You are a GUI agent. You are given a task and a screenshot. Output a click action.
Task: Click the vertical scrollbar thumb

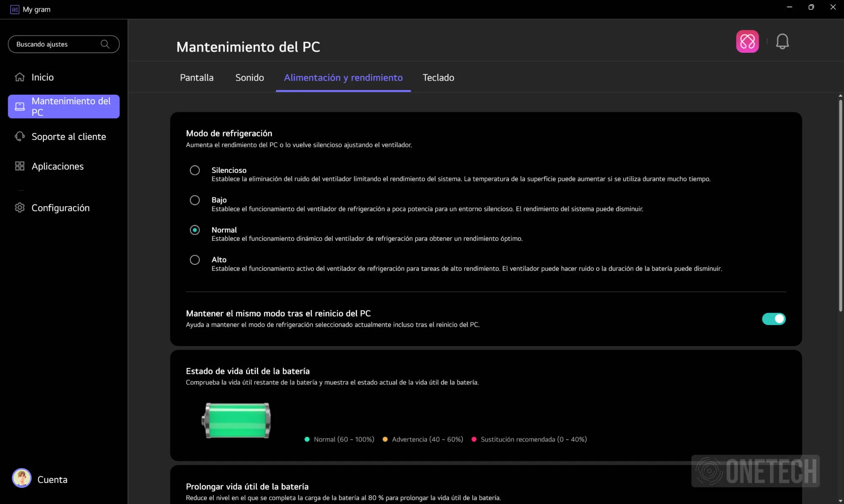pos(841,205)
